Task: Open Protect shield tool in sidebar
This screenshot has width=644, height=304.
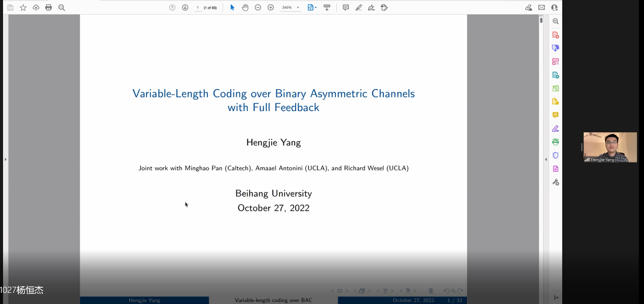Action: 555,155
